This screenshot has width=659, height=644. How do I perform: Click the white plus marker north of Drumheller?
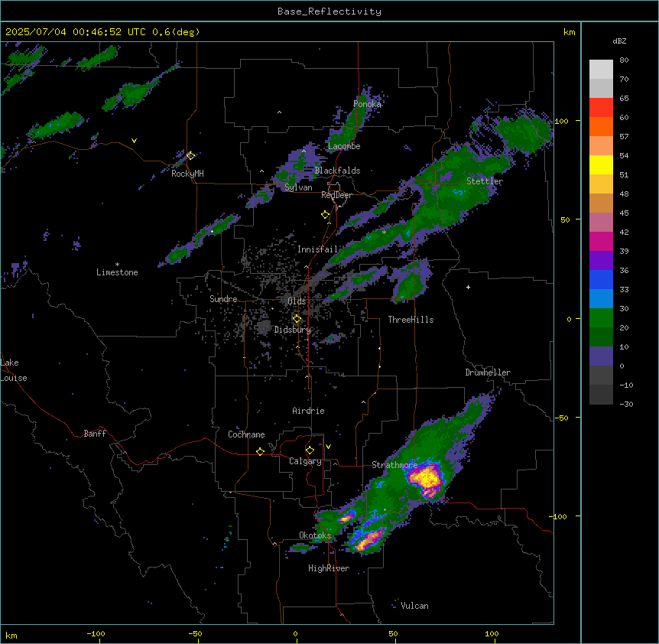(x=468, y=287)
